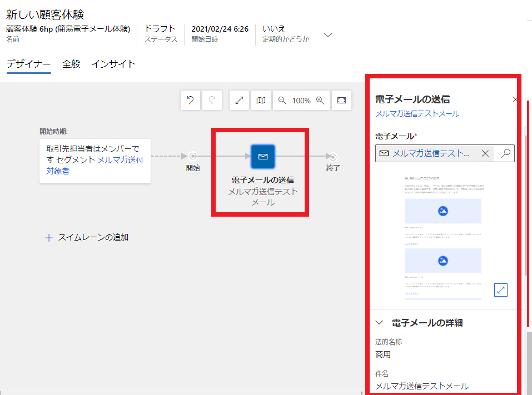
Task: Zoom out with the minus magnifier
Action: point(282,101)
